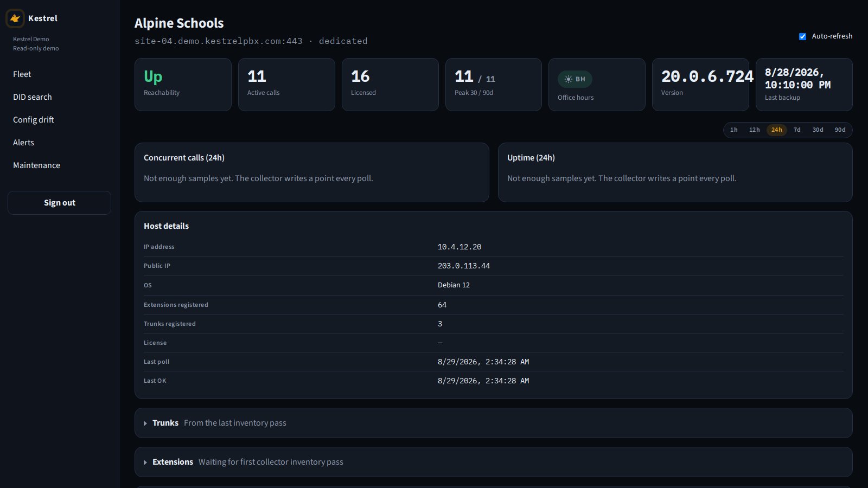Switch to the 90d range
The image size is (868, 488).
pyautogui.click(x=840, y=130)
